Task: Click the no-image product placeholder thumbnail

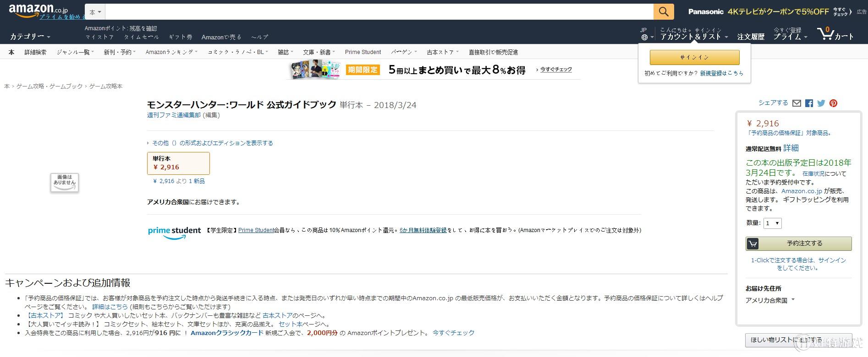Action: 65,183
